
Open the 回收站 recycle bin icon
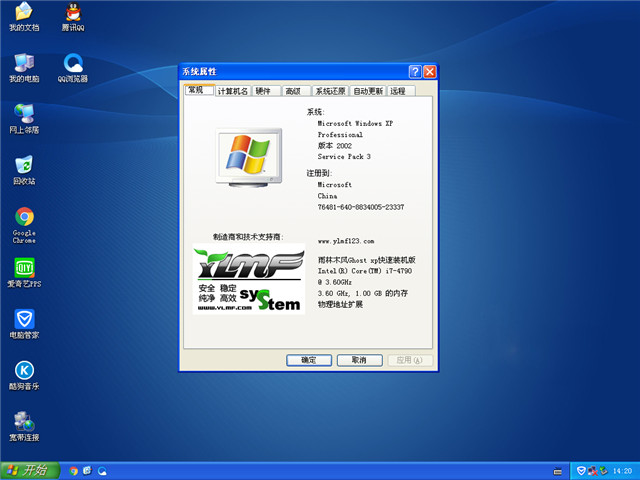pos(24,171)
